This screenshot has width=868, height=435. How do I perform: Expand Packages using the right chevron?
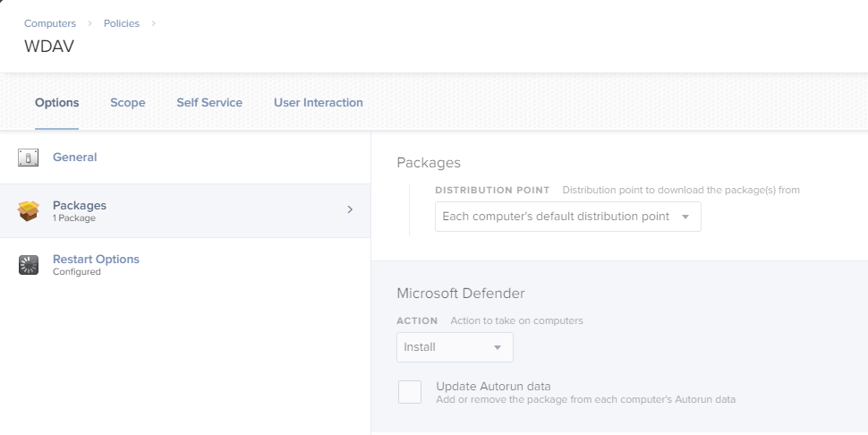click(350, 209)
